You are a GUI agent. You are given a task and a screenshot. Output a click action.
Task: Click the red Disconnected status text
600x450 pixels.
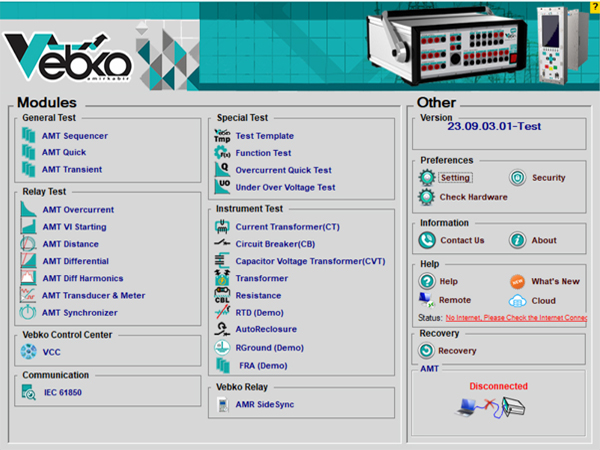pyautogui.click(x=498, y=386)
